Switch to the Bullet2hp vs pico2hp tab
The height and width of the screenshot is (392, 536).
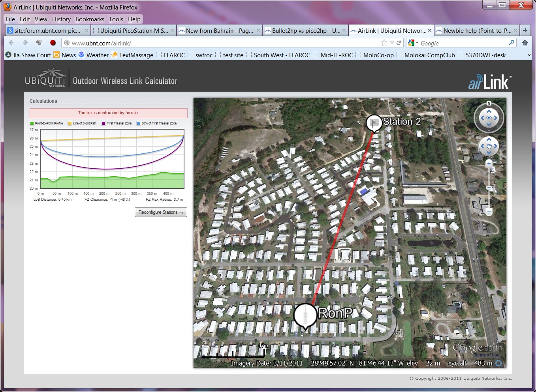tap(305, 30)
